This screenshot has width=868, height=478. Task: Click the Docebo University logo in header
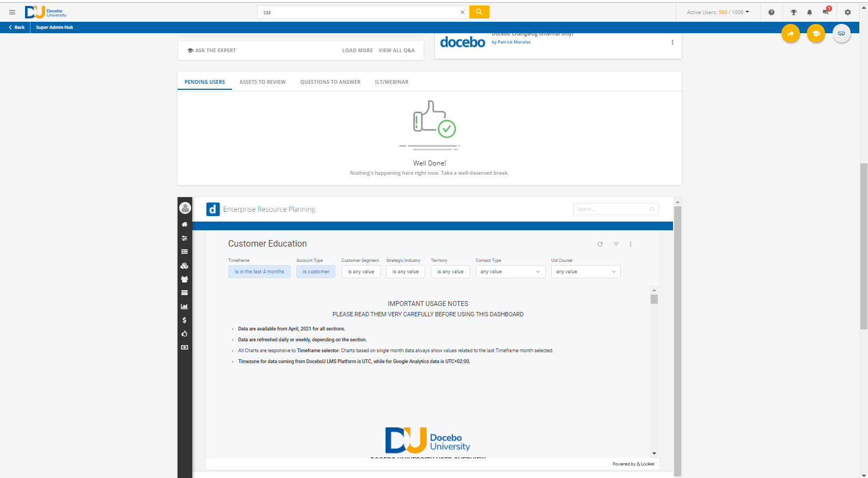pos(46,12)
